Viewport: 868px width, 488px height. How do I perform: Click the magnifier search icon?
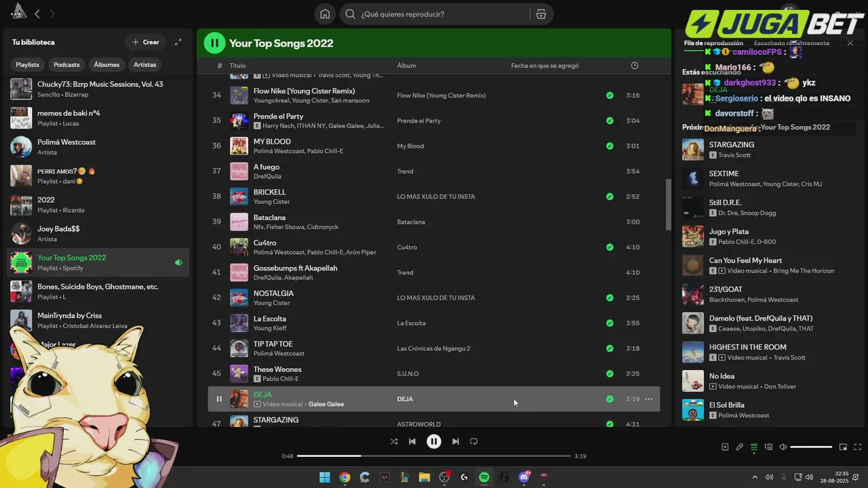(x=350, y=14)
